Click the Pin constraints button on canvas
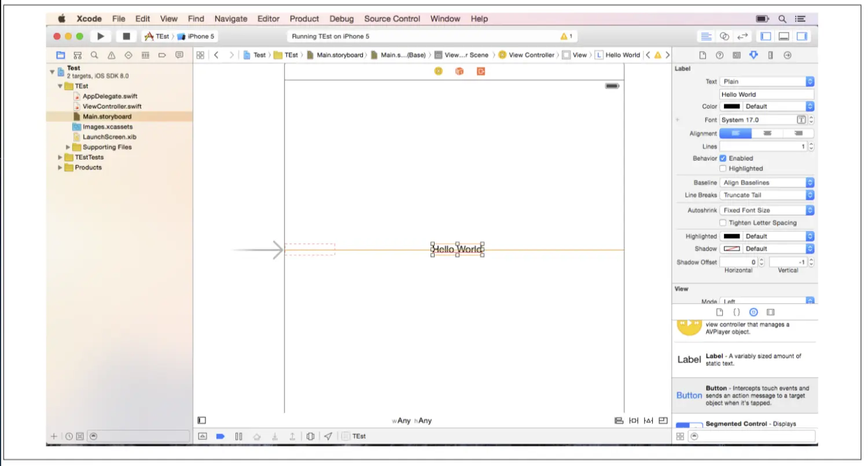 [634, 420]
